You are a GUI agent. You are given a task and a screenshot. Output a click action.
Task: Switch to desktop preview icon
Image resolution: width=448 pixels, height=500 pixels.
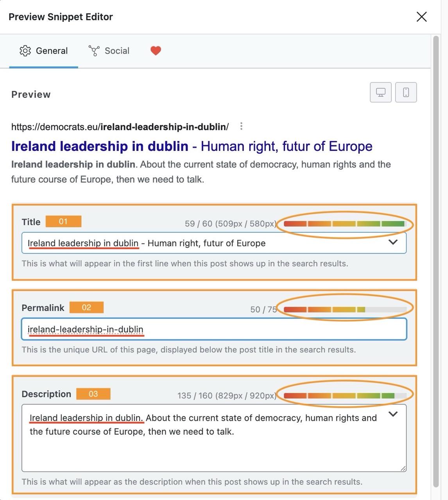point(380,93)
